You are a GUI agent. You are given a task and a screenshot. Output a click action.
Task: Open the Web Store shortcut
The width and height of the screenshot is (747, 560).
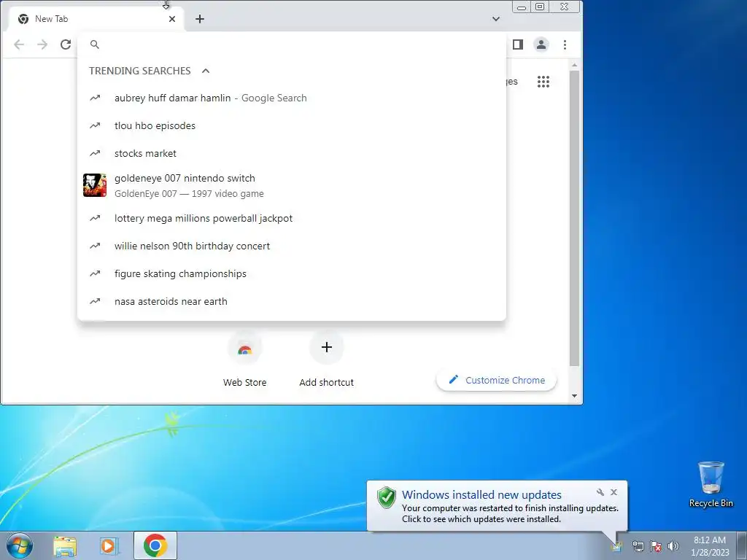coord(245,358)
